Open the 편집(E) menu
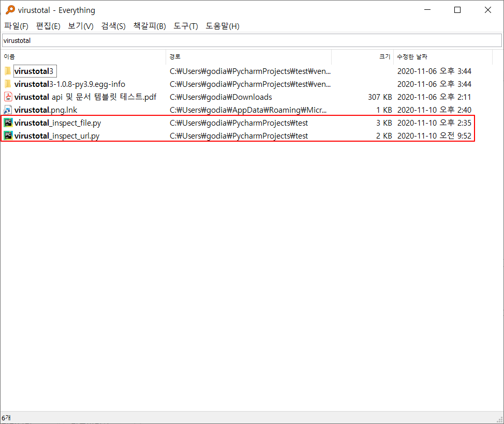Image resolution: width=504 pixels, height=424 pixels. click(x=48, y=26)
